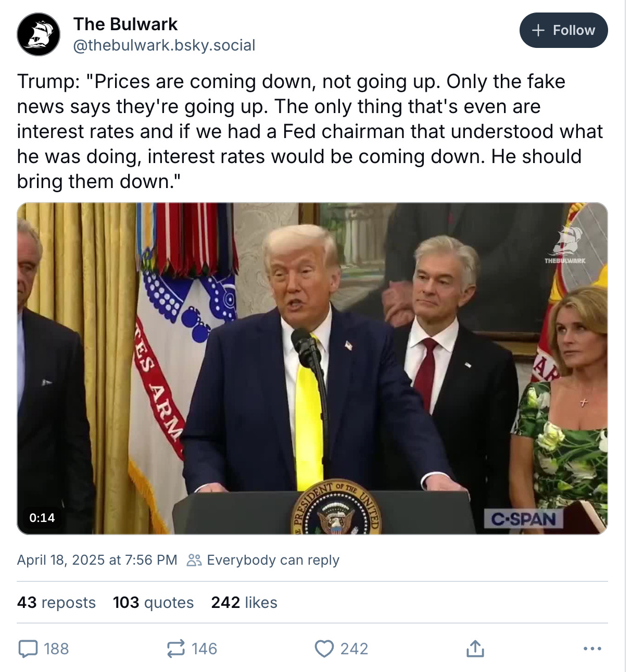Click the people icon beside reply settings
Screen dimensions: 631x672
(x=194, y=560)
